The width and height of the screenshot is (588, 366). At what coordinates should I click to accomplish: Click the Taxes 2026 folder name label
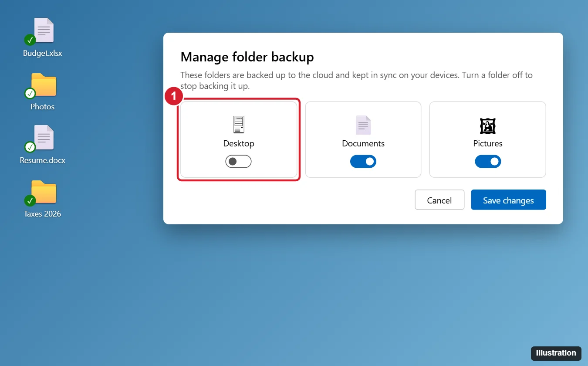[x=43, y=214]
